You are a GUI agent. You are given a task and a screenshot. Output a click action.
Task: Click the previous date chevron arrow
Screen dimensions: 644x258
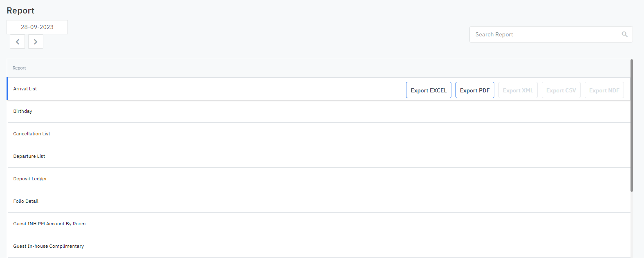pos(17,42)
